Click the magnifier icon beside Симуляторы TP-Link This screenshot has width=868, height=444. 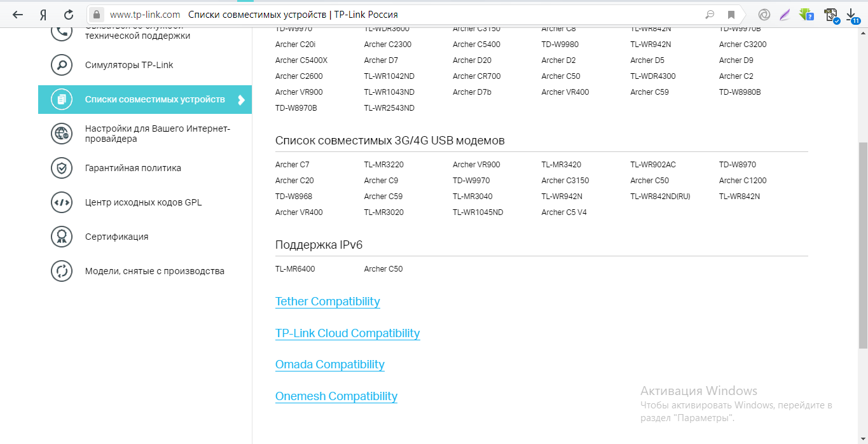pos(62,65)
